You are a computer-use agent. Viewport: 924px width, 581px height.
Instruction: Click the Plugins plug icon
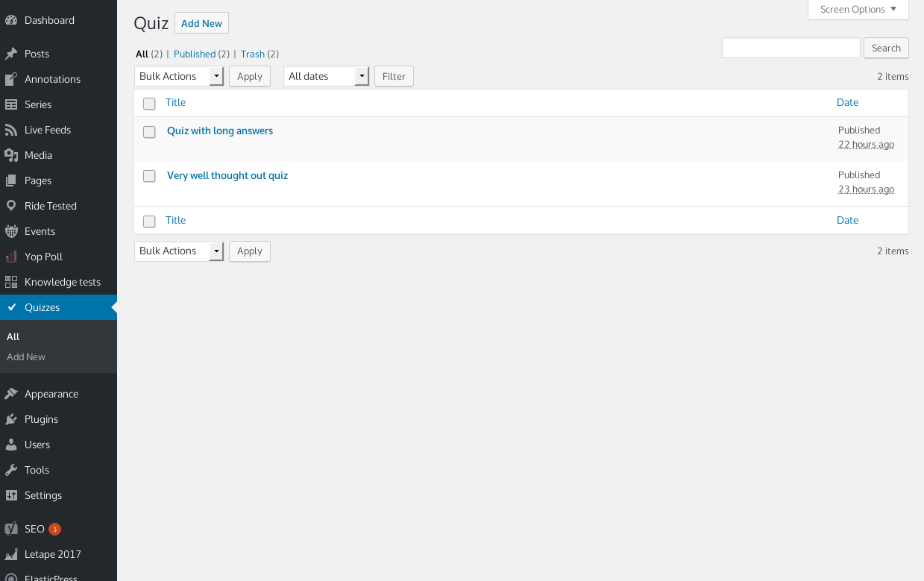tap(11, 419)
